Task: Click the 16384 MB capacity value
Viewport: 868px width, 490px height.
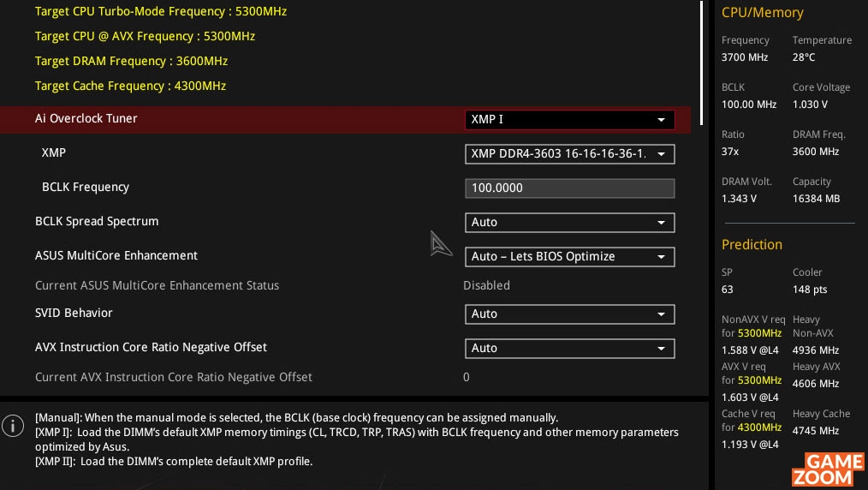Action: pos(816,198)
